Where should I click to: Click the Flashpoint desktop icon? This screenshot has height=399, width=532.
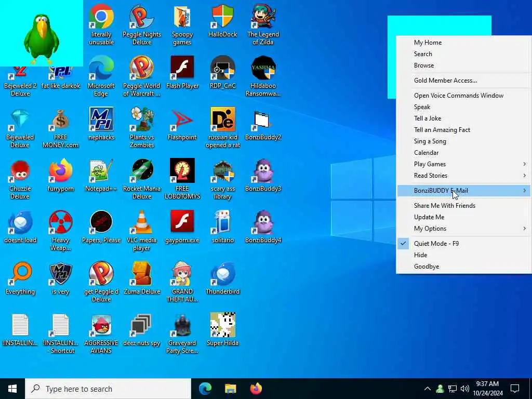pyautogui.click(x=182, y=124)
